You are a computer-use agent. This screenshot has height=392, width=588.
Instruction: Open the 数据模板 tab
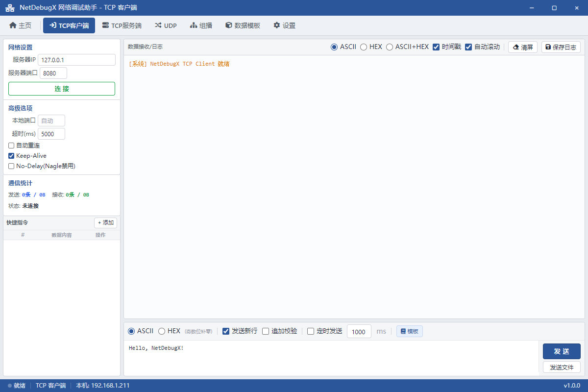[x=243, y=25]
